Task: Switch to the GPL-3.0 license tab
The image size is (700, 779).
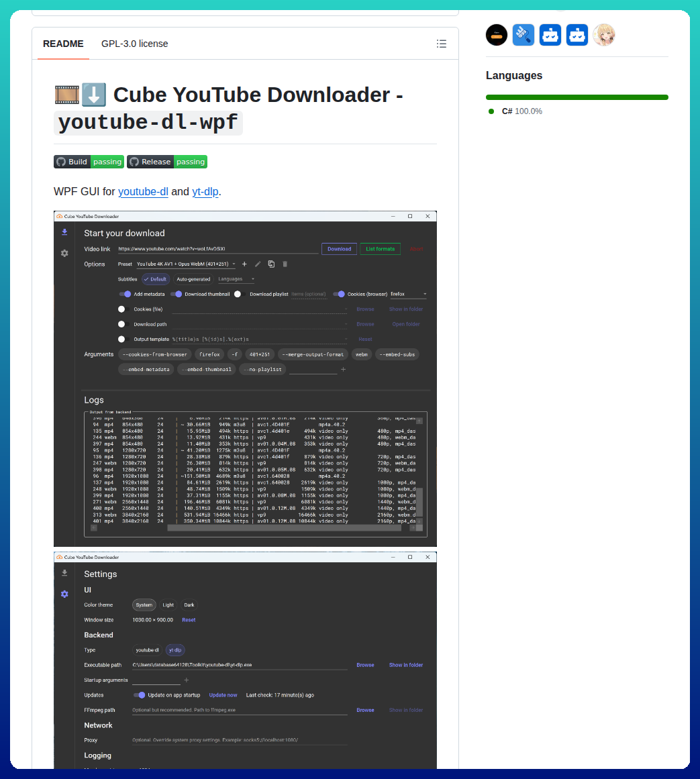Action: click(135, 44)
